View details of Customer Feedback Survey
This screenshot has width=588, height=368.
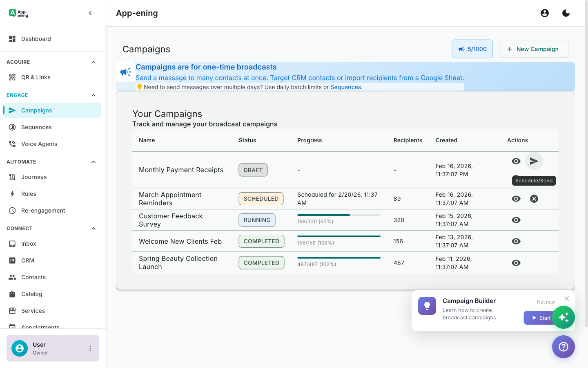(516, 220)
